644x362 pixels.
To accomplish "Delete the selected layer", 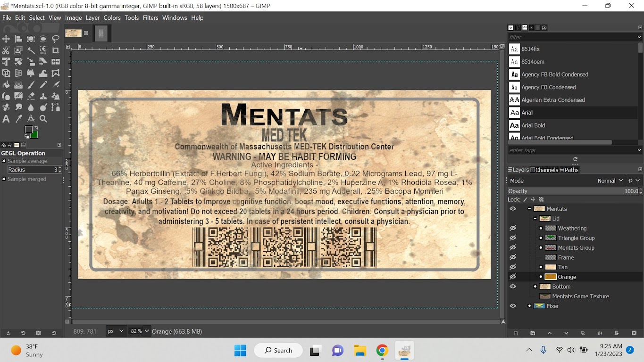I will tap(634, 333).
